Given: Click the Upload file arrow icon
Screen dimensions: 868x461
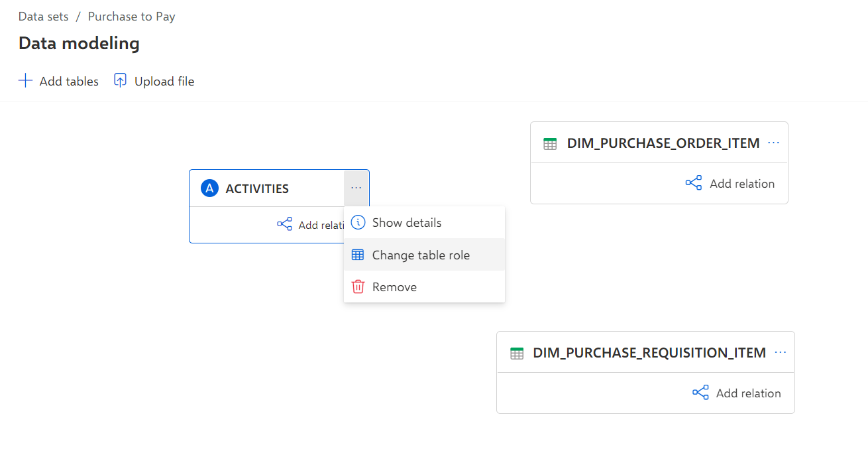Looking at the screenshot, I should pos(120,81).
